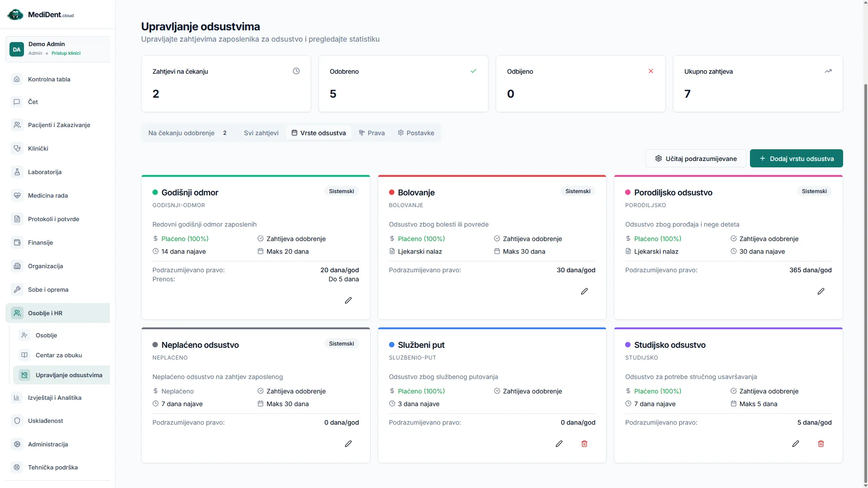The image size is (868, 488).
Task: Click the checkmark icon on Odobreno card
Action: tap(474, 71)
